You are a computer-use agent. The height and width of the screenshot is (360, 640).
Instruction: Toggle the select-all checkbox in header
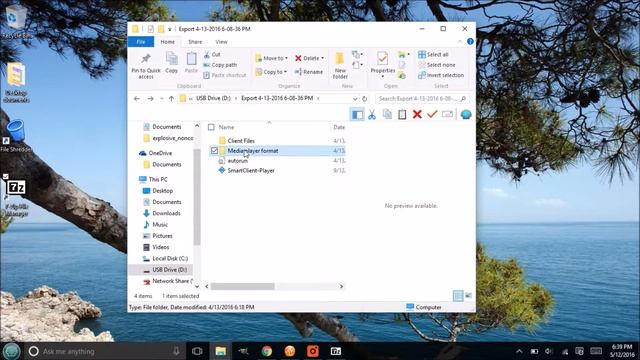point(211,127)
